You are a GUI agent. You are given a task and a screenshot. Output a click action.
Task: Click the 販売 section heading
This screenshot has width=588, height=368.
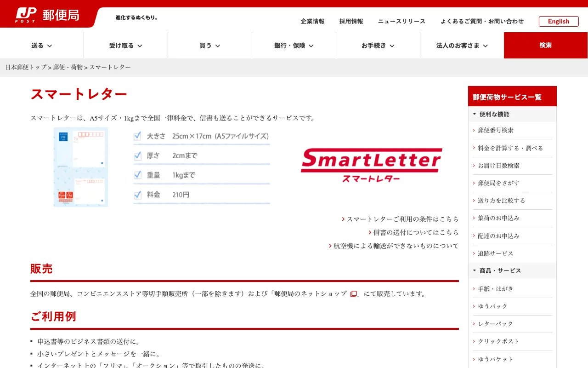pyautogui.click(x=41, y=269)
